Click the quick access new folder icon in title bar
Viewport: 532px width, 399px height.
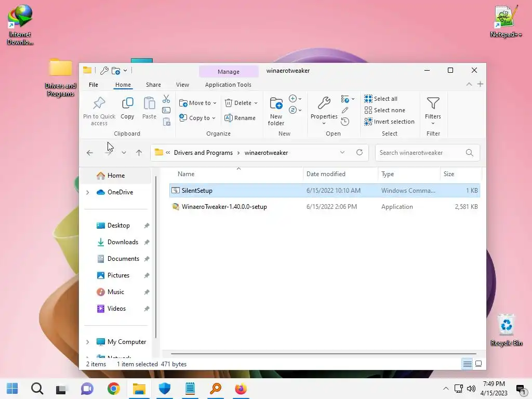[x=116, y=71]
